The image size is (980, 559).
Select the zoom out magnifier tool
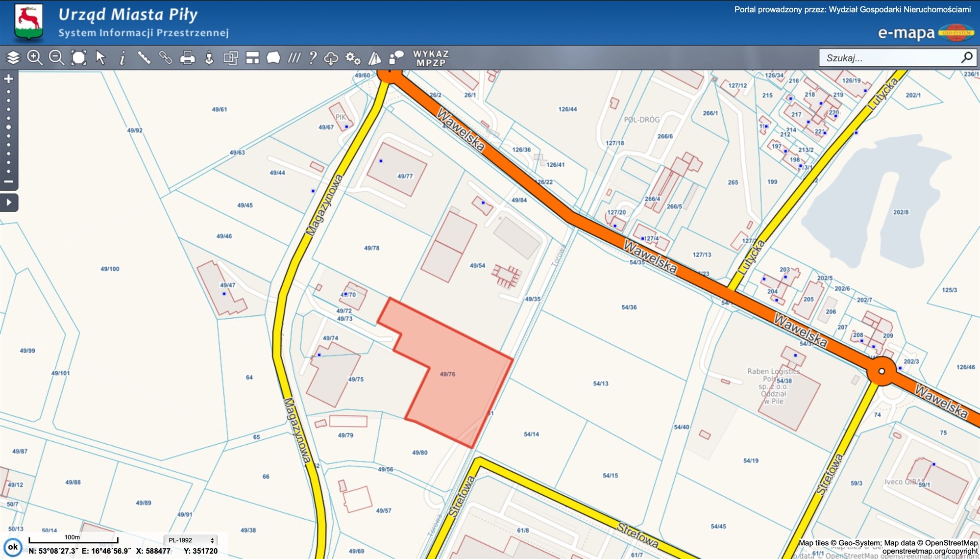coord(57,58)
